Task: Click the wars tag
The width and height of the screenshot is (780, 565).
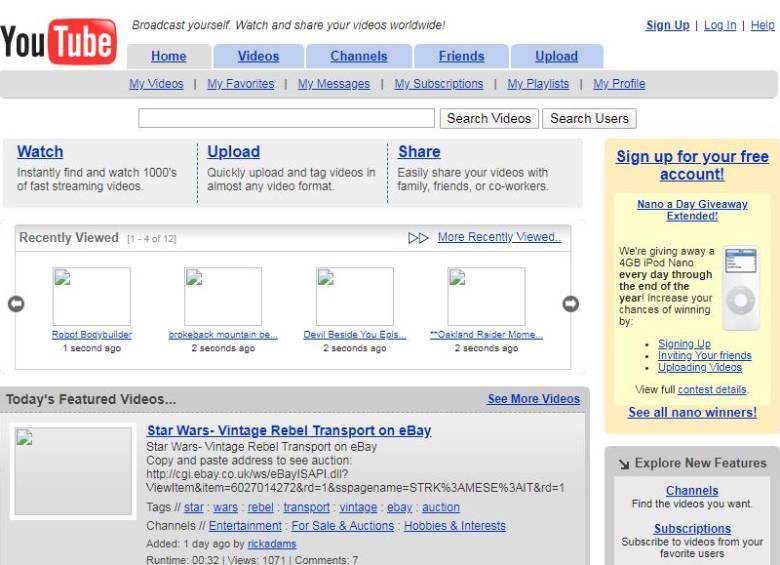Action: click(x=225, y=507)
